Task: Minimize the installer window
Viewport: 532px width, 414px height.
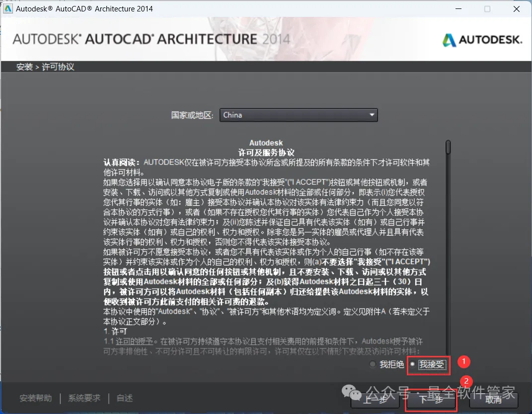Action: pos(458,9)
